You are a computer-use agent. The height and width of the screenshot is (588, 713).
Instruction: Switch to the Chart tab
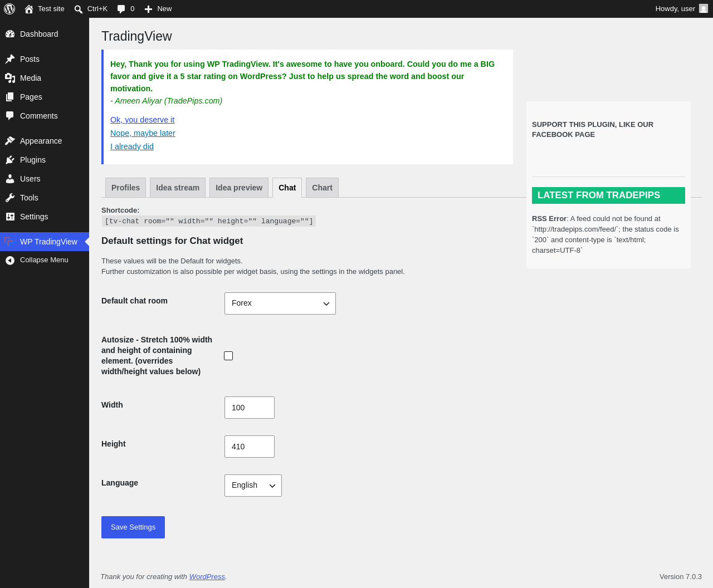click(x=323, y=188)
